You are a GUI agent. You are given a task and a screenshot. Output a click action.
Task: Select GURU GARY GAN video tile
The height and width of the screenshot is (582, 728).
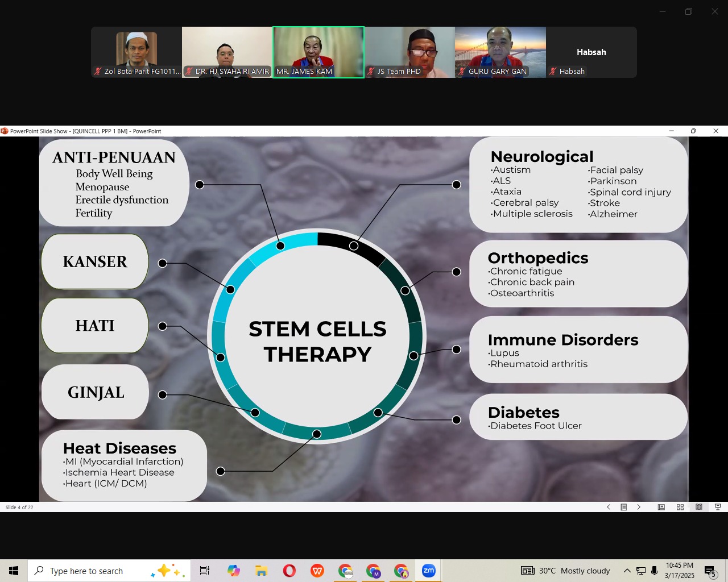pyautogui.click(x=500, y=52)
